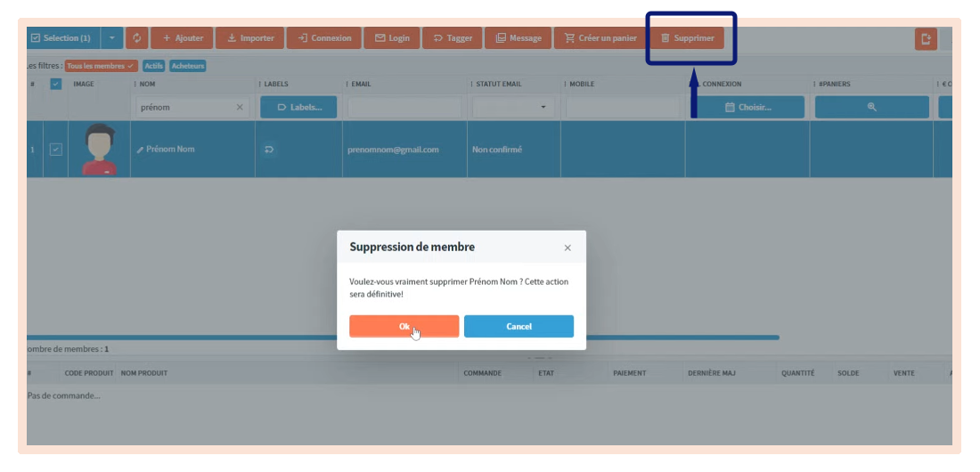Viewport: 980px width, 472px height.
Task: Click the member avatar image
Action: coord(100,149)
